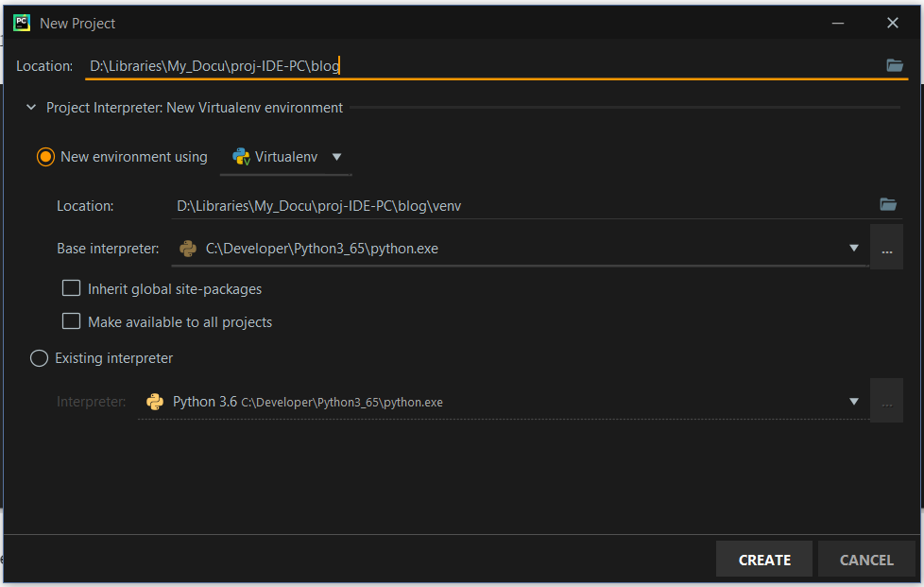Click the CANCEL button
The height and width of the screenshot is (587, 924).
pos(866,560)
